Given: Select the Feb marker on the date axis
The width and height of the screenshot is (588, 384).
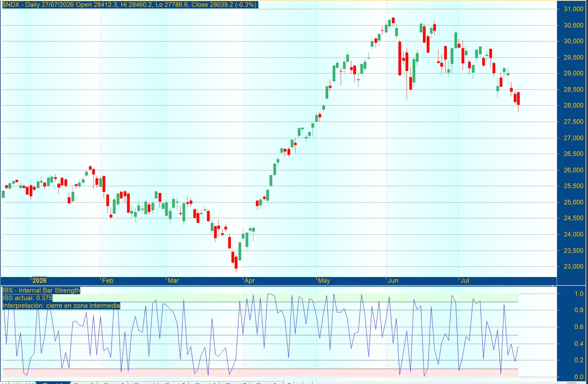Looking at the screenshot, I should pos(108,280).
